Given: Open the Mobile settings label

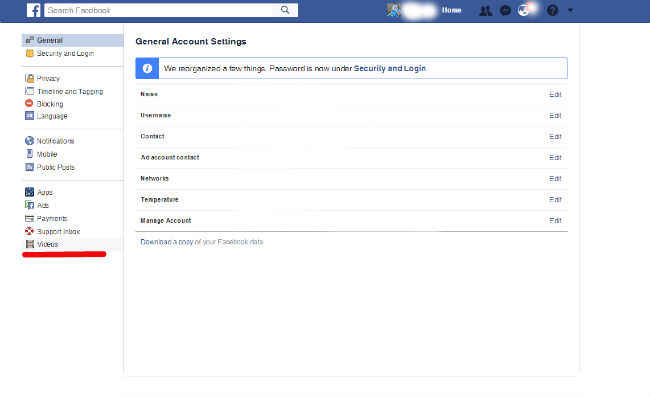Looking at the screenshot, I should pyautogui.click(x=47, y=154).
